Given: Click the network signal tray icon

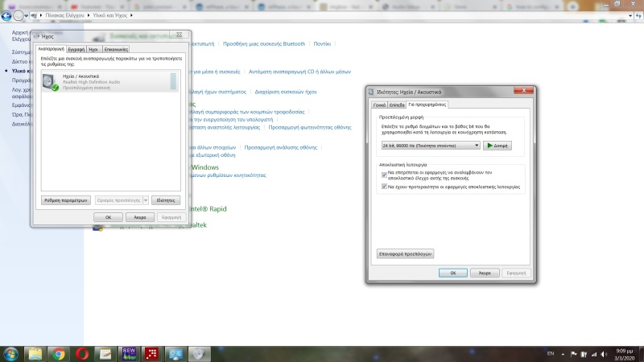Looking at the screenshot, I should coord(594,354).
